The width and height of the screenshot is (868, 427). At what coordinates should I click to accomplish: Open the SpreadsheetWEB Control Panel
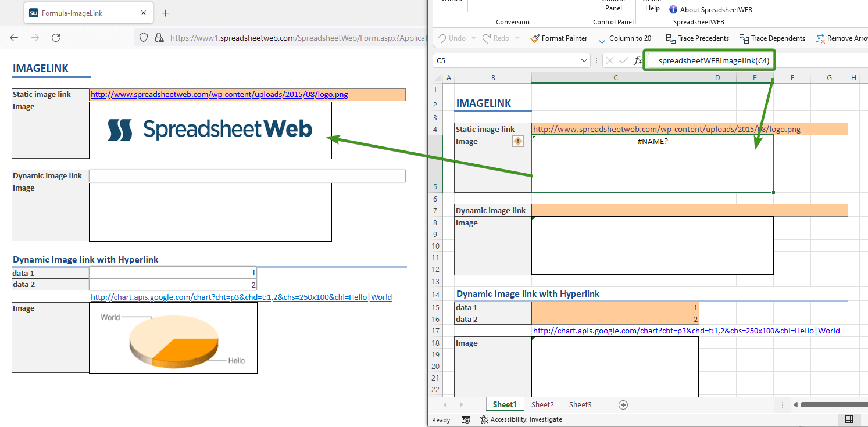613,5
